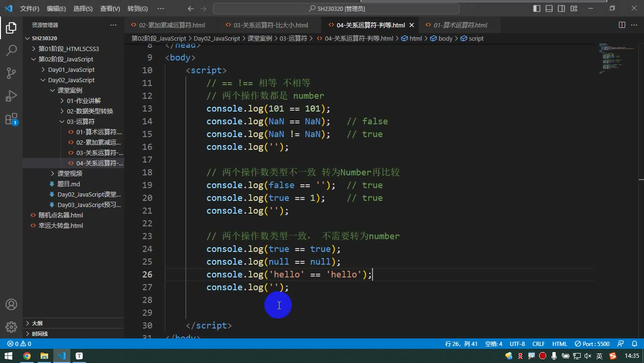Click the UTF-8 encoding indicator

tap(517, 344)
